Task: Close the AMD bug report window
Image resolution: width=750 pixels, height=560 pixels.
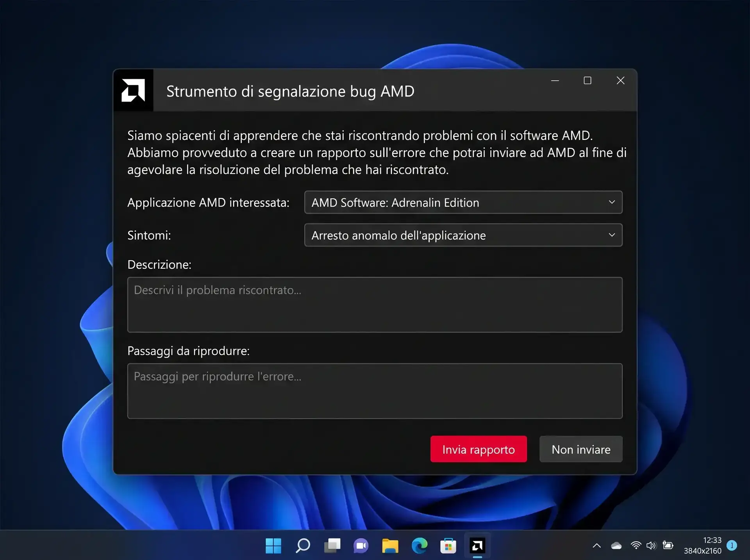Action: tap(620, 80)
